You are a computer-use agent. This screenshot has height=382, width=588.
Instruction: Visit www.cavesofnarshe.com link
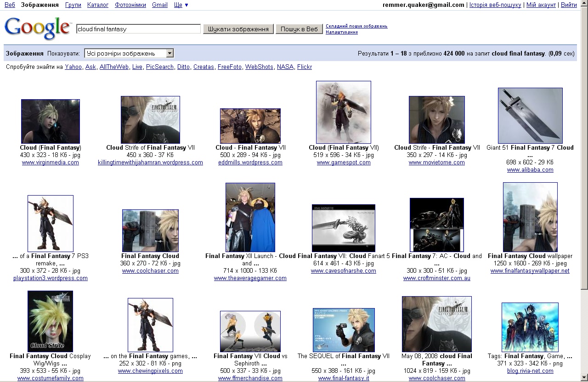[344, 271]
